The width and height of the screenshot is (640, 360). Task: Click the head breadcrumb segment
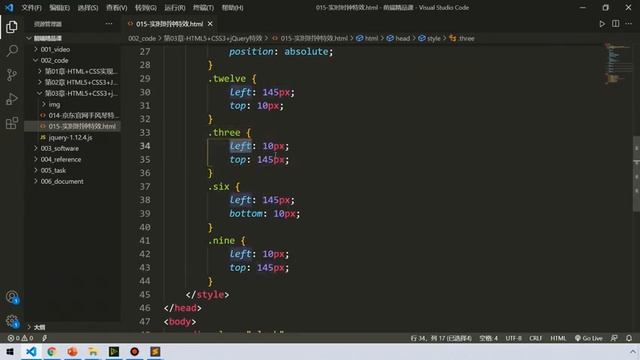398,38
